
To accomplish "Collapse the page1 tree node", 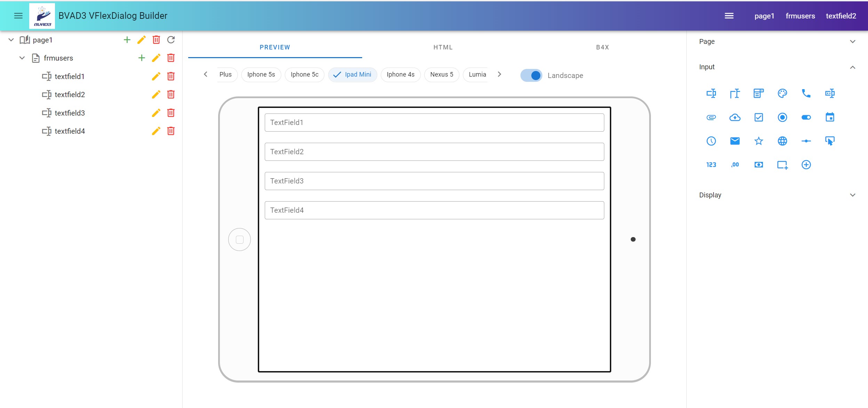I will 11,40.
